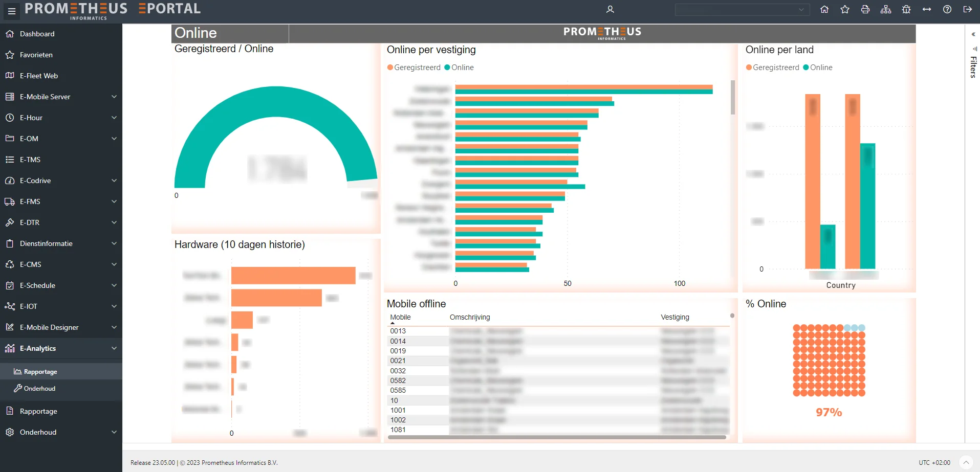This screenshot has height=472, width=980.
Task: Toggle Geregistreerd legend in Online per land
Action: [x=773, y=68]
